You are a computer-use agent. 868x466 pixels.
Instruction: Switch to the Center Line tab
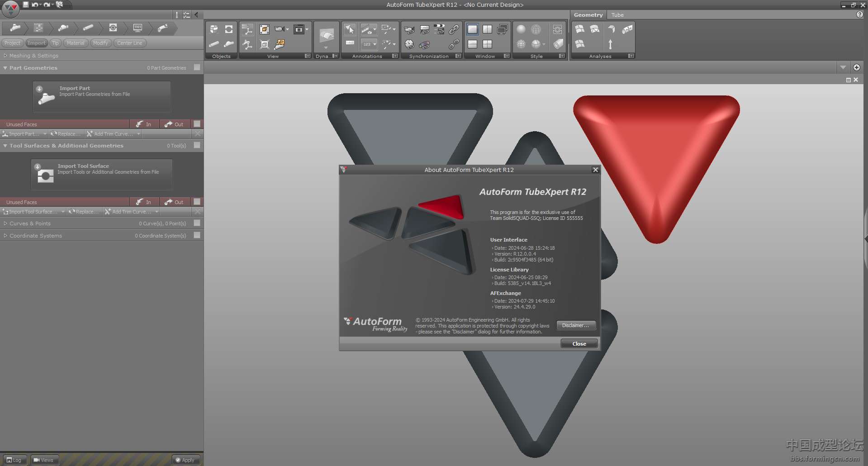coord(130,43)
